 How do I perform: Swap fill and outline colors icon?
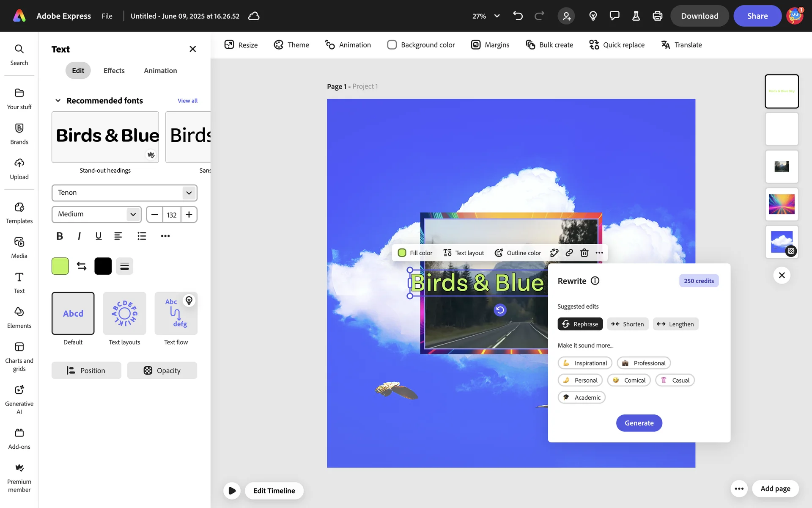click(x=82, y=266)
